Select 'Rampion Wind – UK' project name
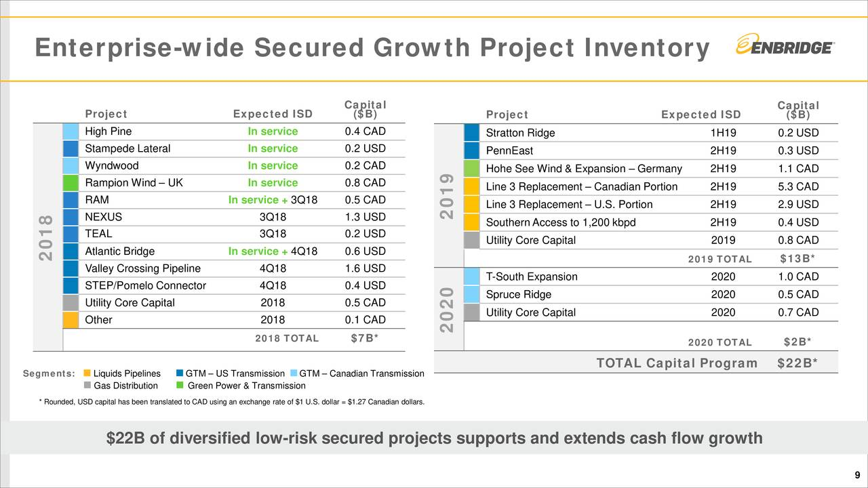Screen dimensions: 868x488 (x=134, y=183)
